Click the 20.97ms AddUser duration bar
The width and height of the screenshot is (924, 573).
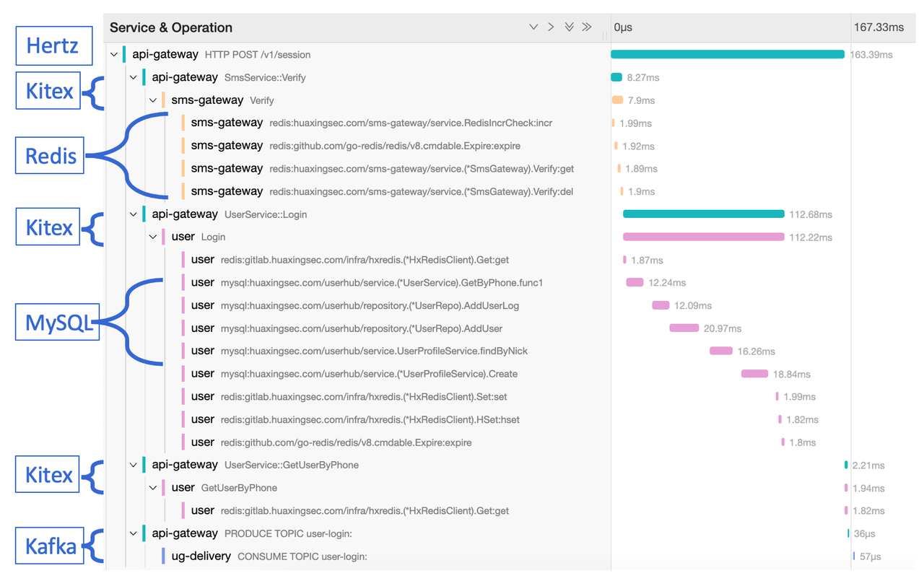(684, 328)
